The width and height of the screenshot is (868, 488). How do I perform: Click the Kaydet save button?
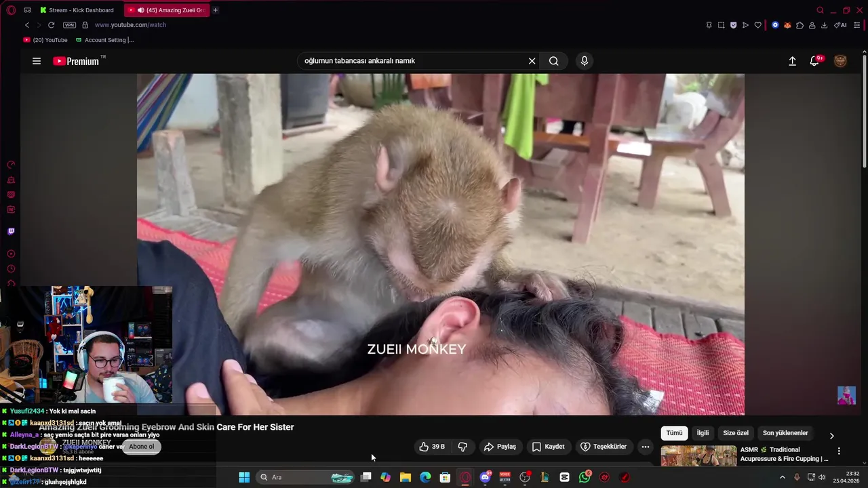548,447
